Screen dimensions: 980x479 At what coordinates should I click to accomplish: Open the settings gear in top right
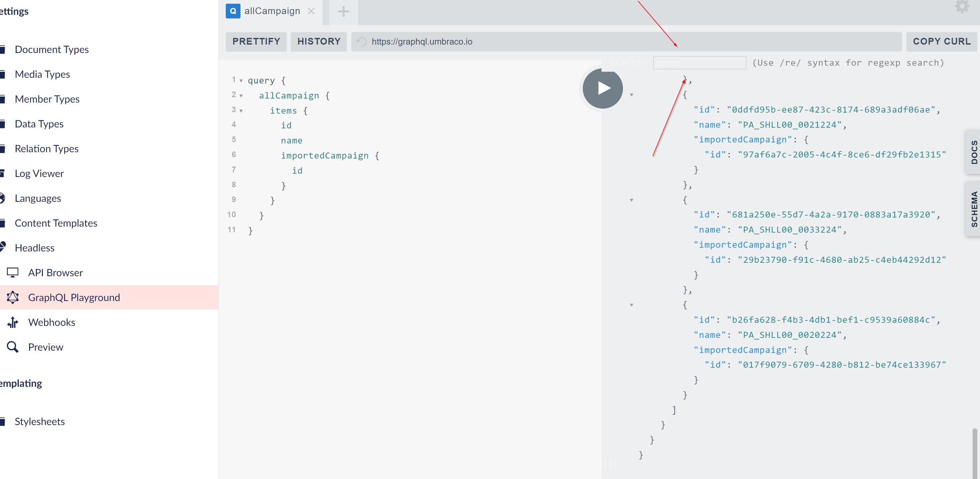(x=962, y=6)
